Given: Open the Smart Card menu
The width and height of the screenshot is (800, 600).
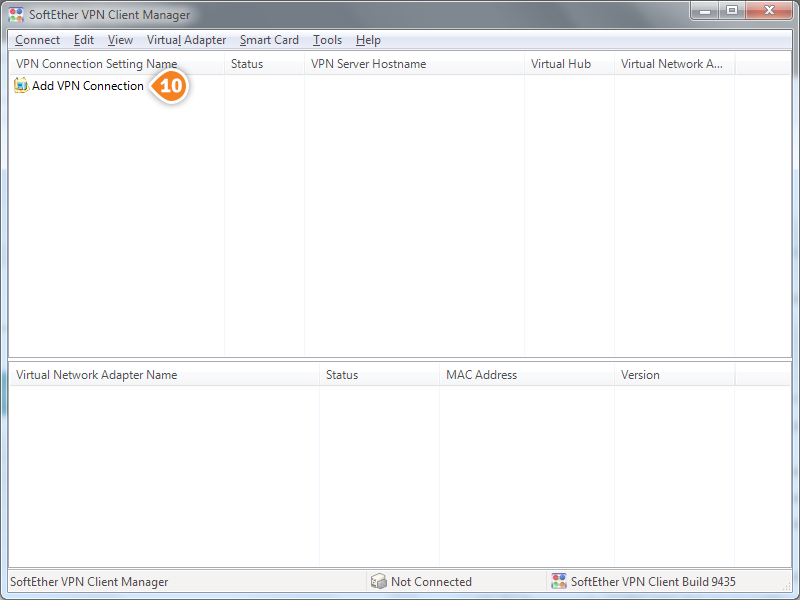Looking at the screenshot, I should coord(269,40).
